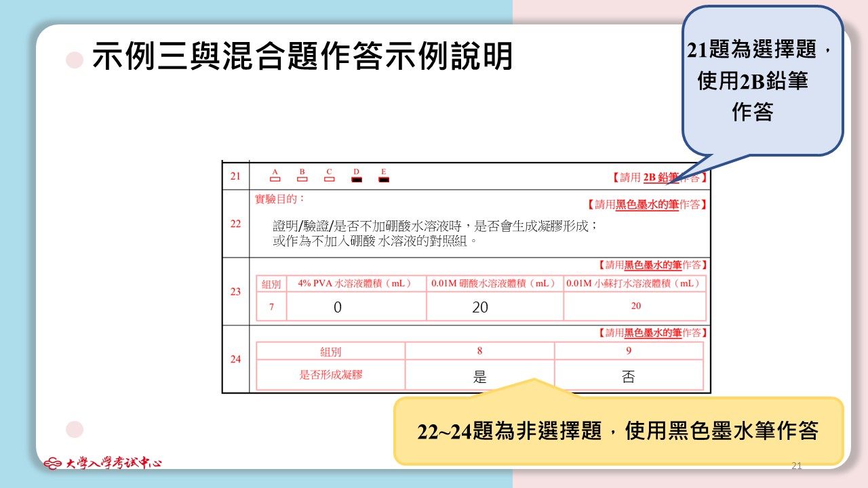Click the 否 answer under group 9
Image resolution: width=868 pixels, height=488 pixels.
pos(629,377)
